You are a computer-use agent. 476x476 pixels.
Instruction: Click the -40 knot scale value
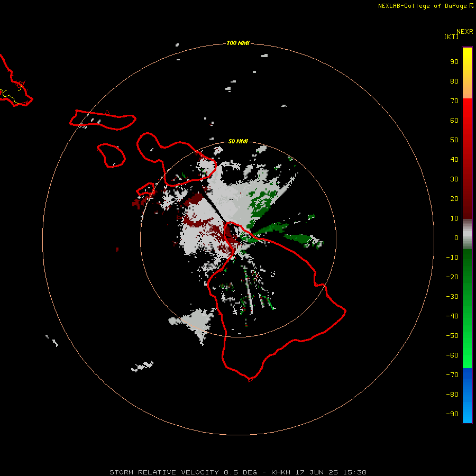tap(452, 316)
